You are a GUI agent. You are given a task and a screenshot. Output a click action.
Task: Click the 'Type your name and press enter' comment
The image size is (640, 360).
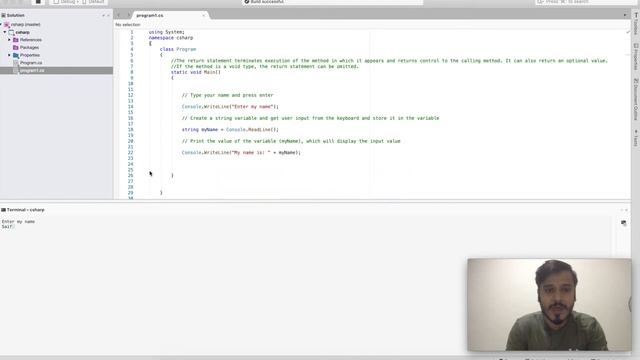pos(227,95)
